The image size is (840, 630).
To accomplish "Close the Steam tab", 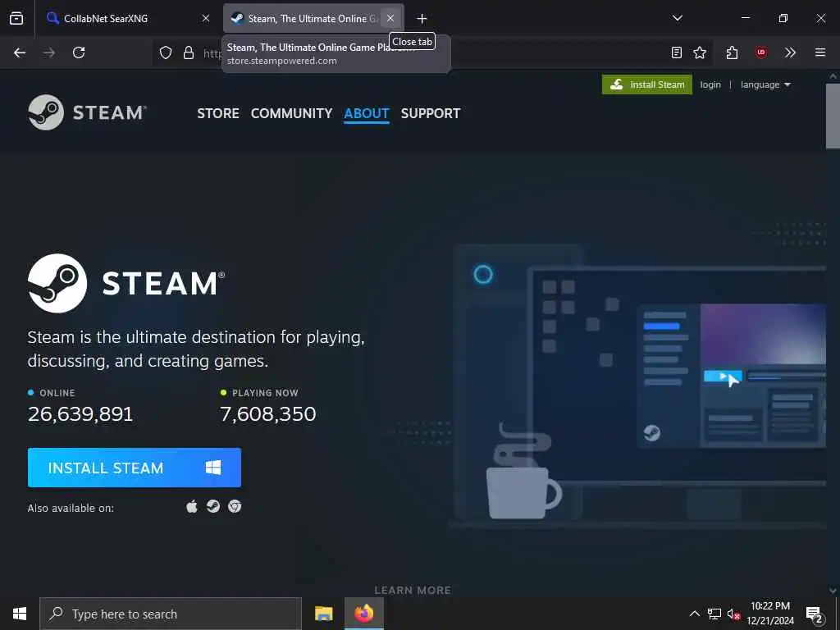I will pyautogui.click(x=390, y=18).
